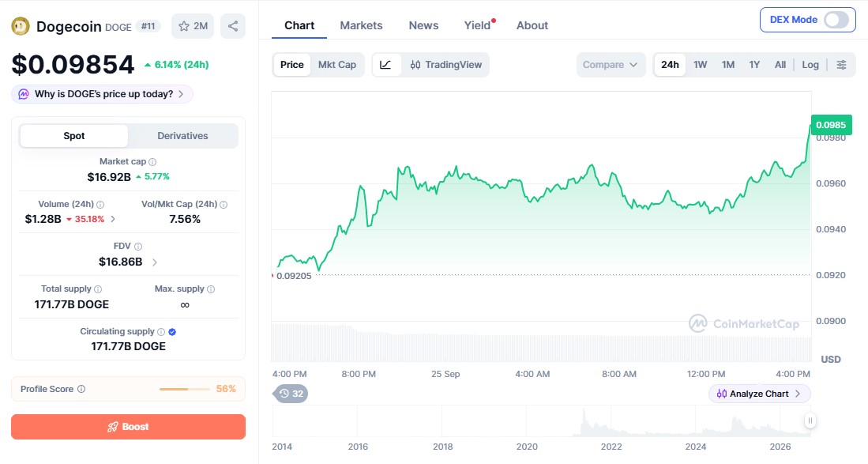868x464 pixels.
Task: Set chart range to 1M
Action: click(728, 65)
